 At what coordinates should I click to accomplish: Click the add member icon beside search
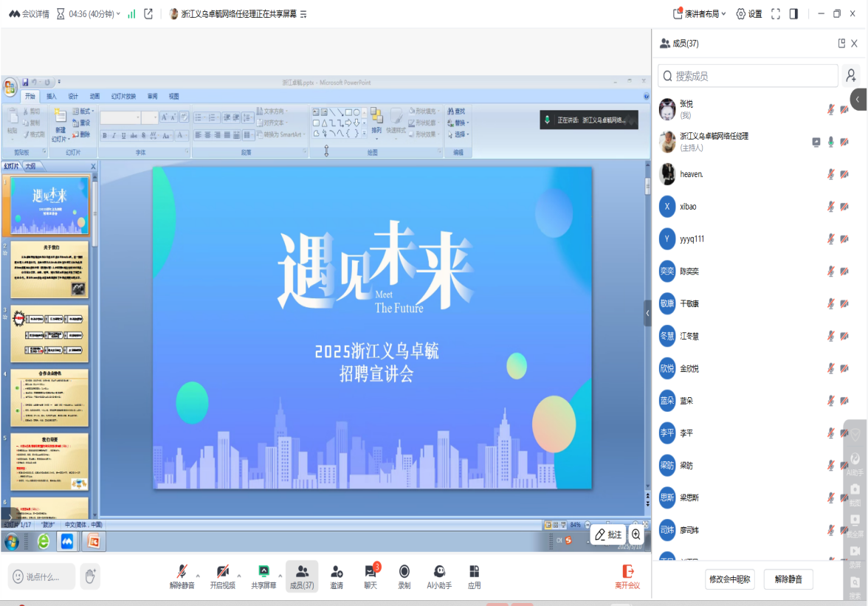(851, 75)
